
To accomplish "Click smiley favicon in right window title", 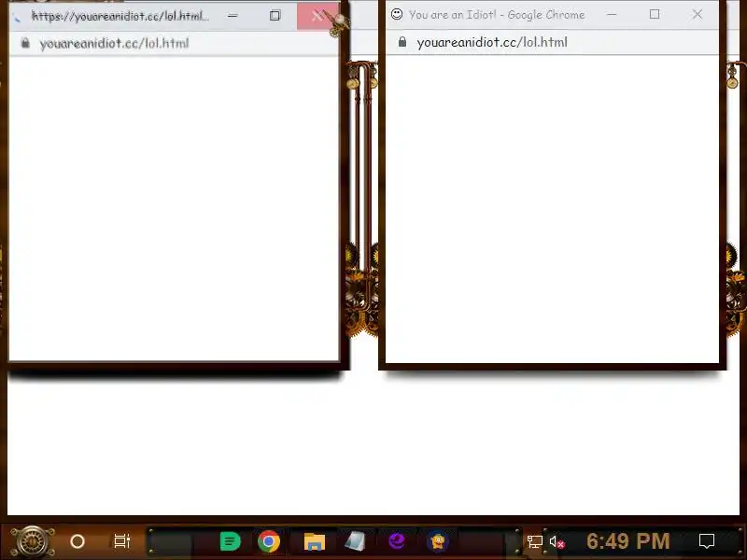I will click(396, 14).
